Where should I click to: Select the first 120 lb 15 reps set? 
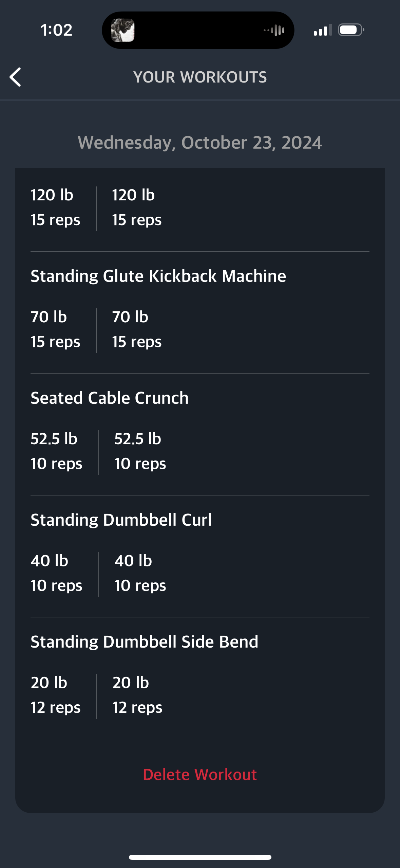(55, 207)
